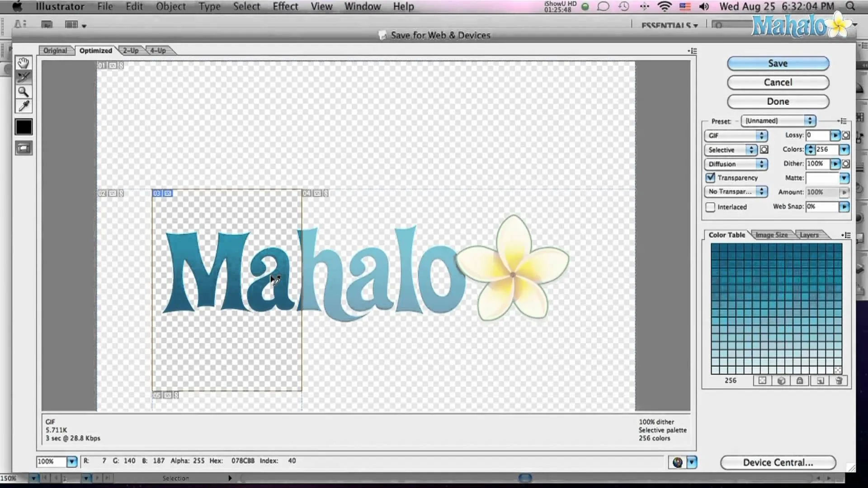Select the Slice Select tool
The image size is (868, 488).
pyautogui.click(x=24, y=77)
